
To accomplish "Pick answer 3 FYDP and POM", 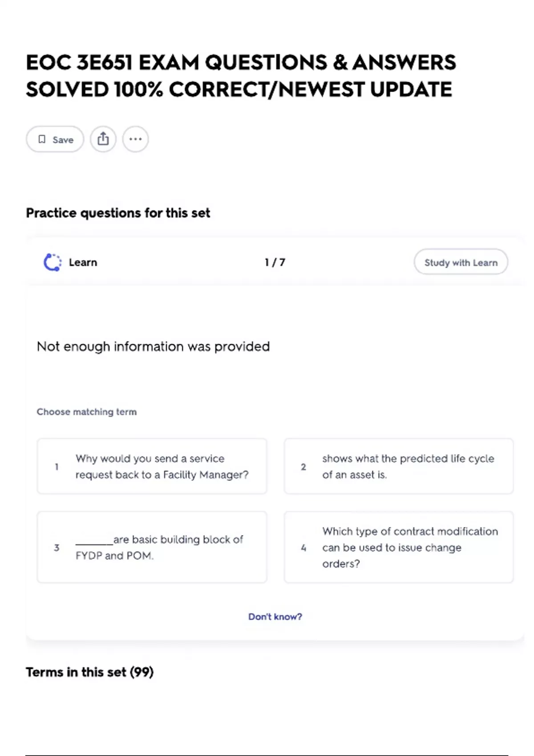I will click(152, 547).
